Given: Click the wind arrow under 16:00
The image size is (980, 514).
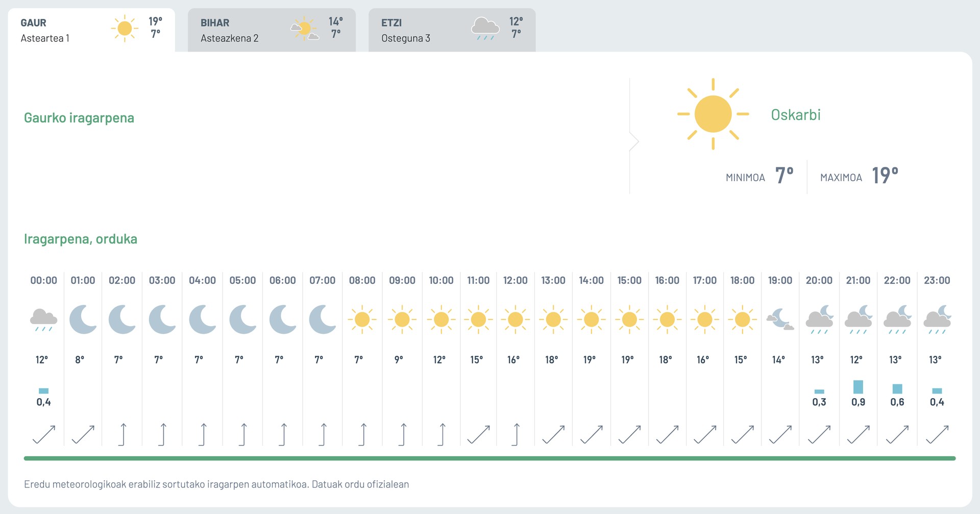Looking at the screenshot, I should click(x=667, y=434).
